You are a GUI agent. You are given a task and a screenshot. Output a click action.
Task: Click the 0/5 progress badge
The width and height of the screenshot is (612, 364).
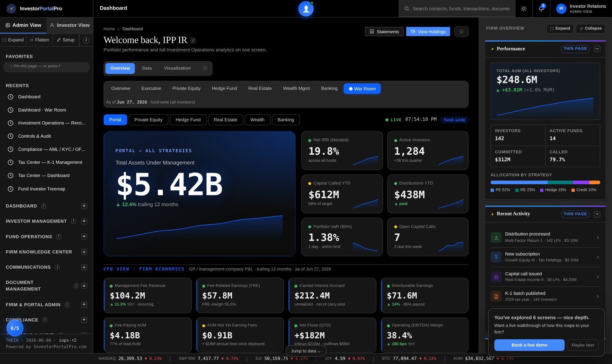[15, 328]
